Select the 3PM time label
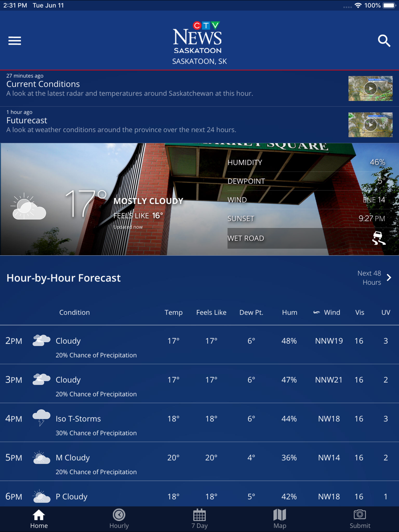This screenshot has height=532, width=399. coord(14,380)
